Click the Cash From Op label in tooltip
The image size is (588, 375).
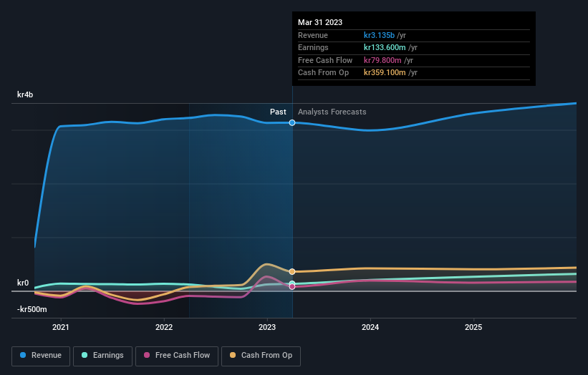(323, 73)
